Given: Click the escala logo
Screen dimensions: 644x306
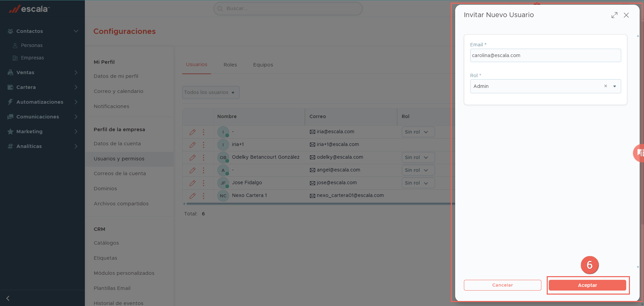Looking at the screenshot, I should click(29, 9).
